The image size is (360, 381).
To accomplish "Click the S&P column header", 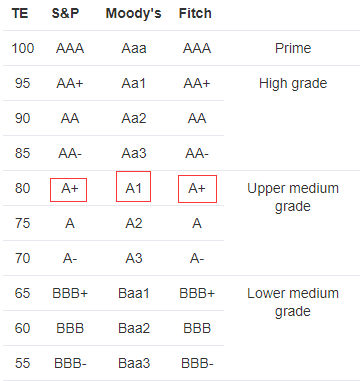I will tap(65, 13).
